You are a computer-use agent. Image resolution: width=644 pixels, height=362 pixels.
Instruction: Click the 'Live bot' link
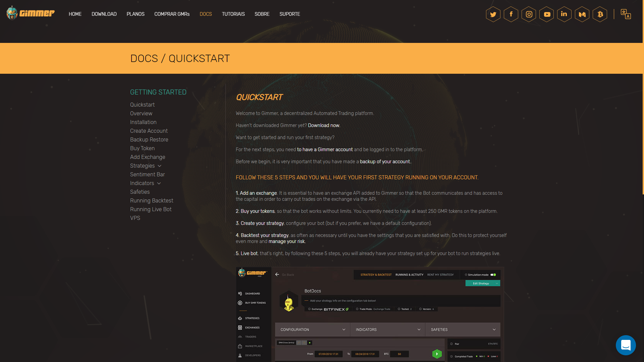[249, 253]
